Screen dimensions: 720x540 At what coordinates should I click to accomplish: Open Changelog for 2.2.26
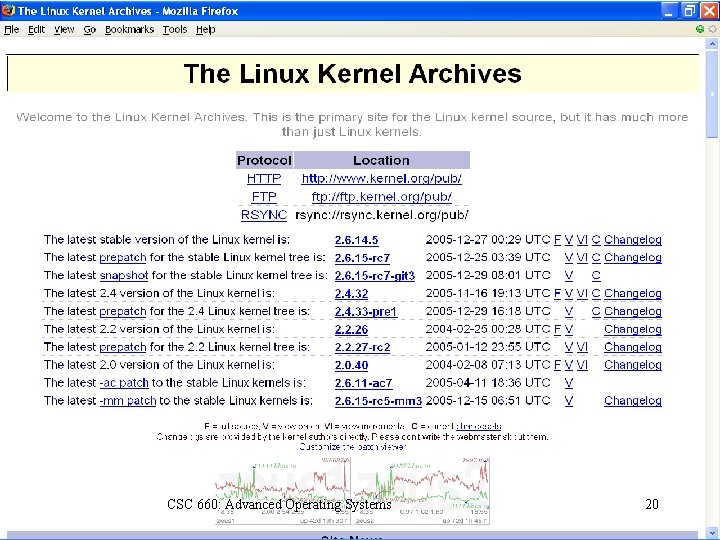[x=633, y=329]
